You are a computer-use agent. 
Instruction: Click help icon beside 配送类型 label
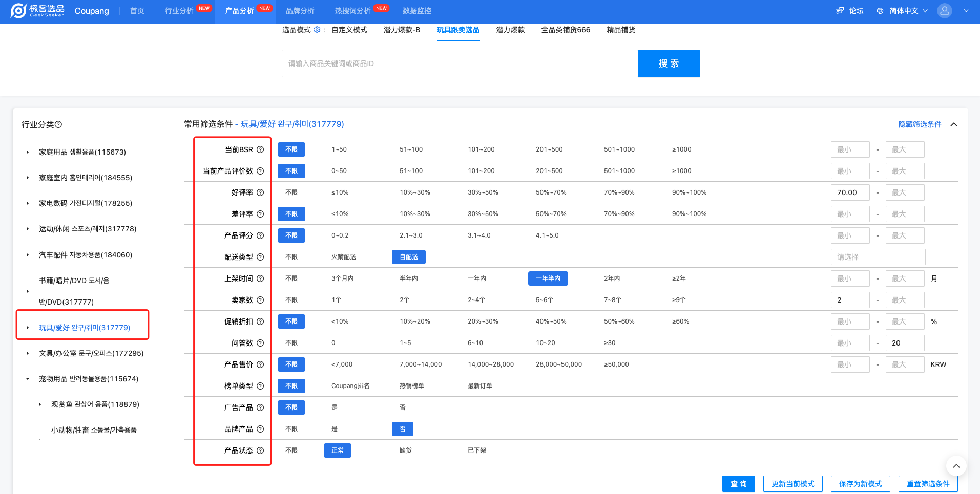260,257
